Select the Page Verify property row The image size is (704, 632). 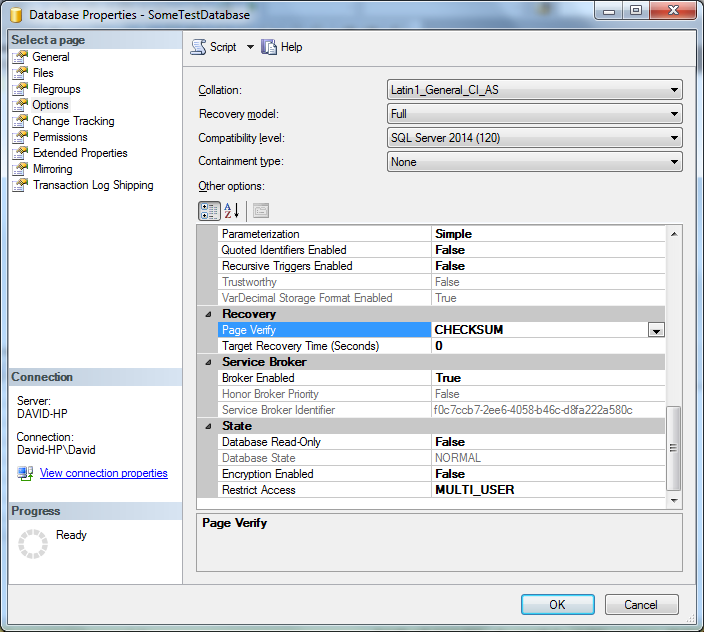tap(442, 330)
